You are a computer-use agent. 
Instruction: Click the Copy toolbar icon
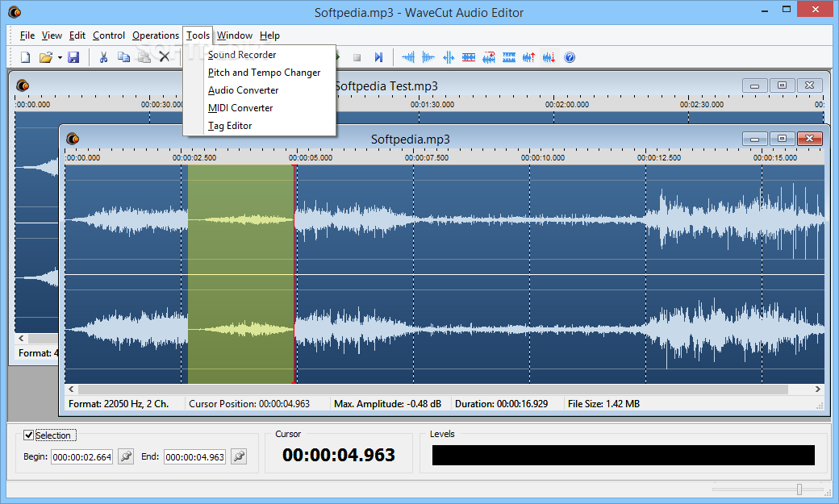pyautogui.click(x=123, y=57)
